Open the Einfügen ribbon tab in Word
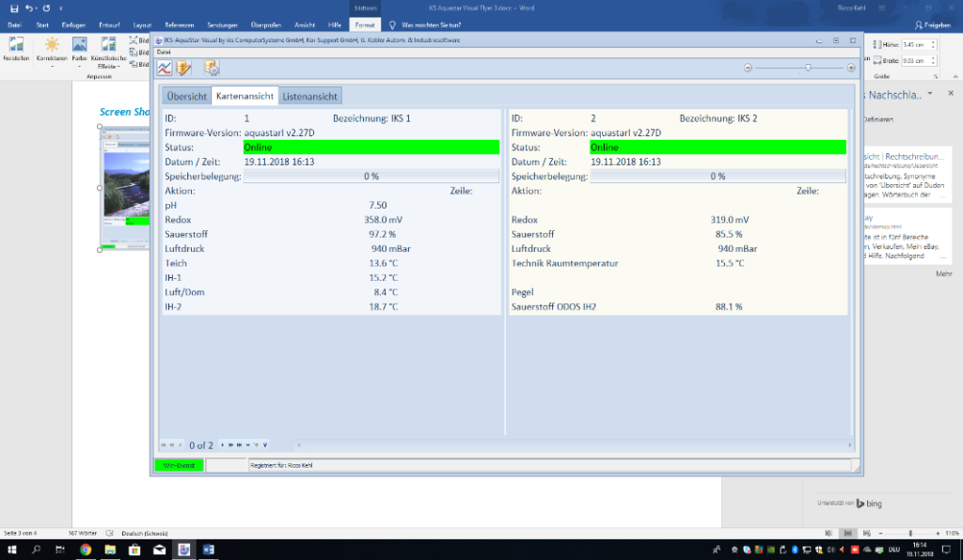The width and height of the screenshot is (963, 560). (x=72, y=24)
